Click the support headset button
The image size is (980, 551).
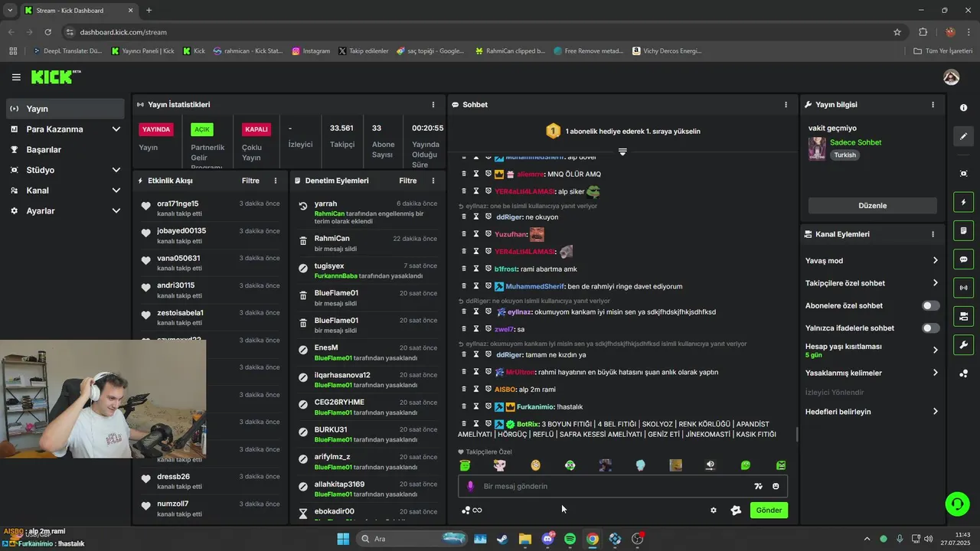[x=957, y=503]
